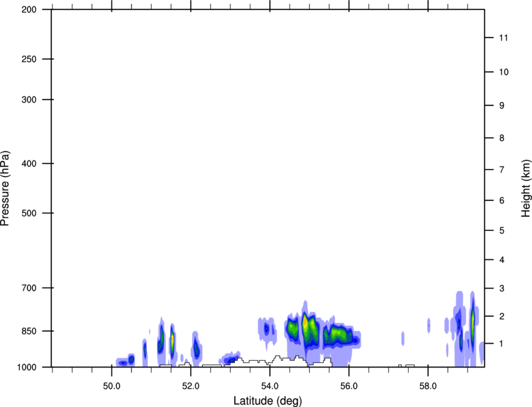Click the "Height (km)" axis title

click(526, 188)
